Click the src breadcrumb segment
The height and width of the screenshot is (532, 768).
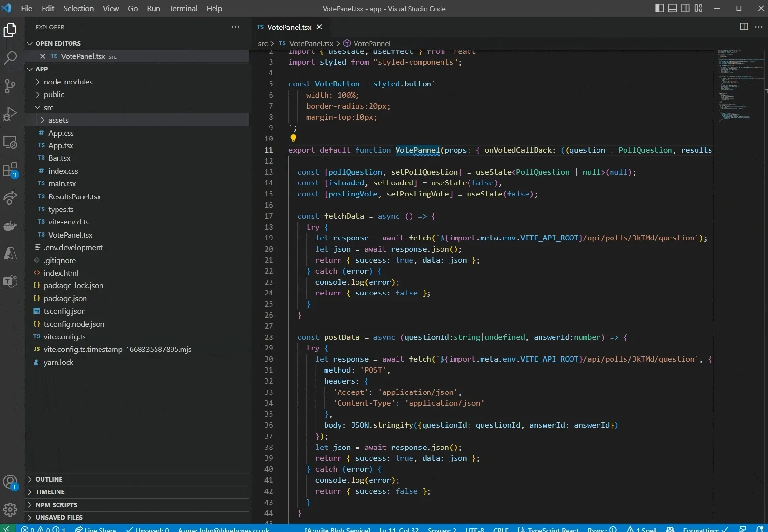point(262,43)
